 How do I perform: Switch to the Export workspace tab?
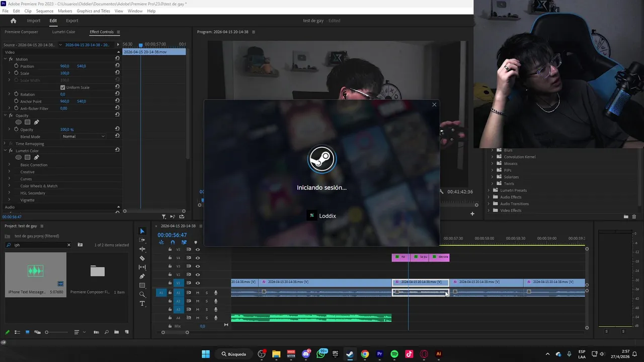point(72,21)
